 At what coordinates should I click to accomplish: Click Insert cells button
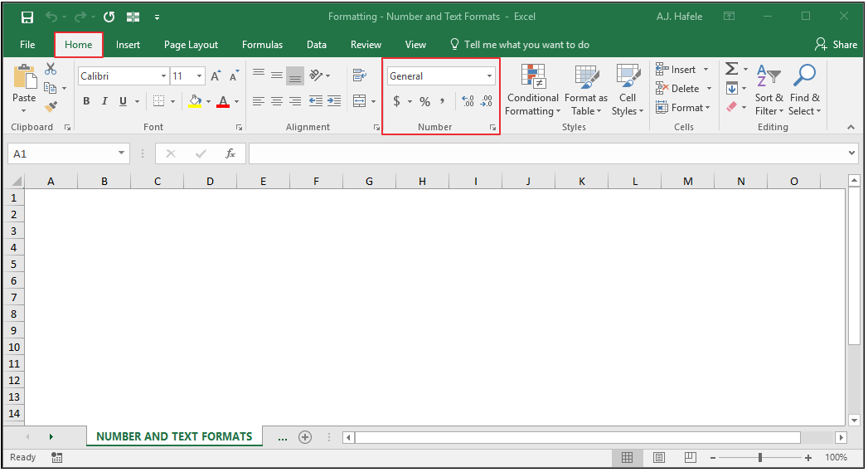click(x=681, y=69)
